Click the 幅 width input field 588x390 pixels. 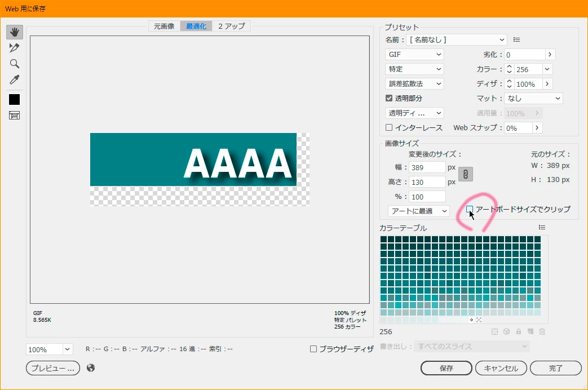click(x=427, y=167)
